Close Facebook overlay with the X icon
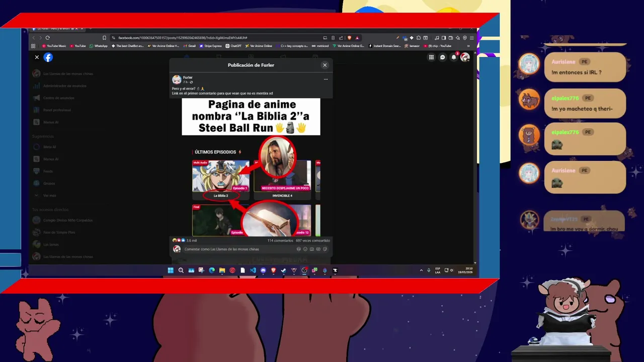The width and height of the screenshot is (644, 362). tap(37, 57)
